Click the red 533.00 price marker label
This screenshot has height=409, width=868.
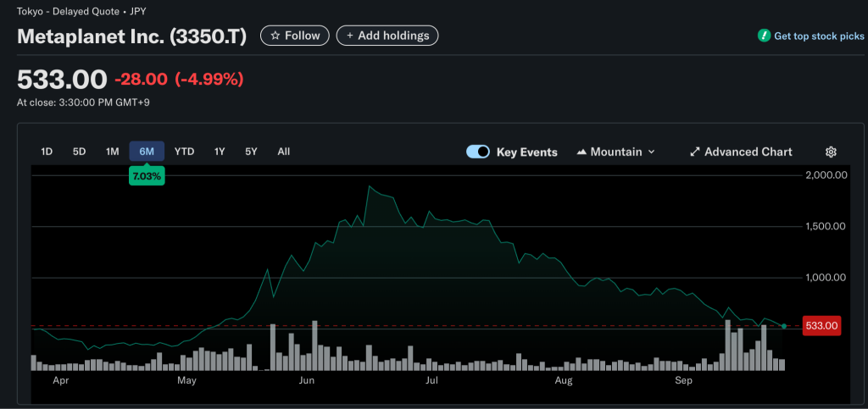[821, 326]
